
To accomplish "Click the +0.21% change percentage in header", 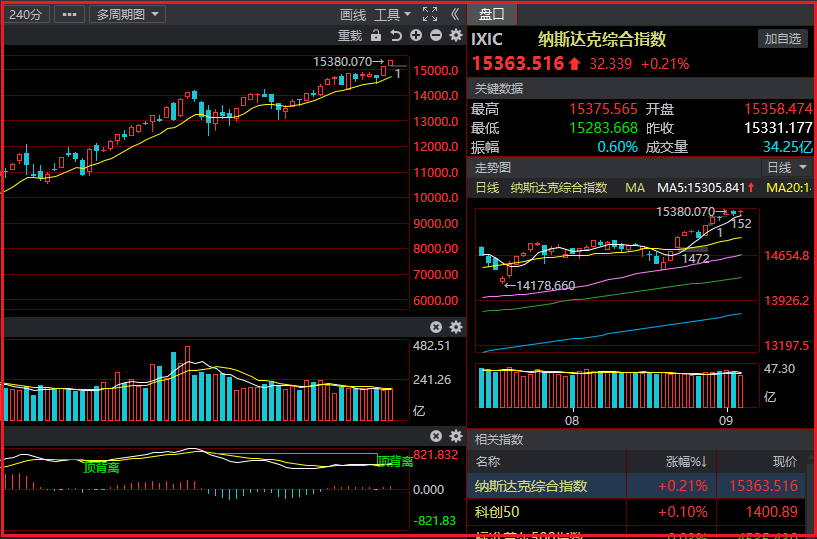I will [x=665, y=64].
